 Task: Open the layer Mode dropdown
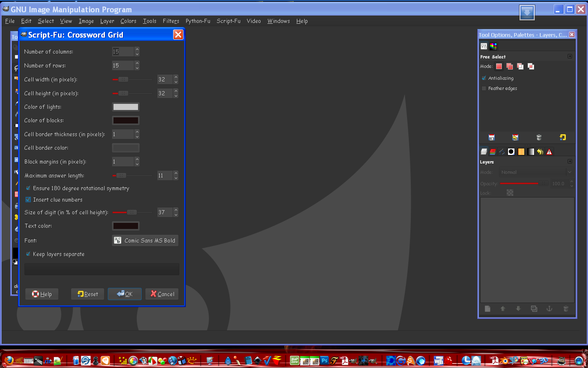click(x=536, y=172)
